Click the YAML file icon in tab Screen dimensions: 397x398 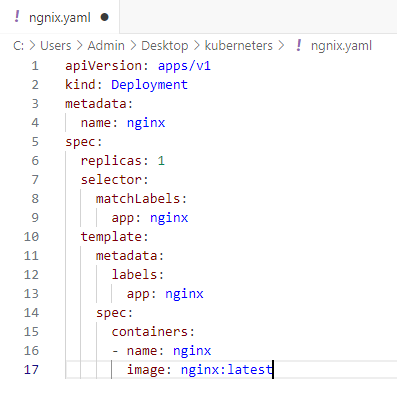pos(17,16)
